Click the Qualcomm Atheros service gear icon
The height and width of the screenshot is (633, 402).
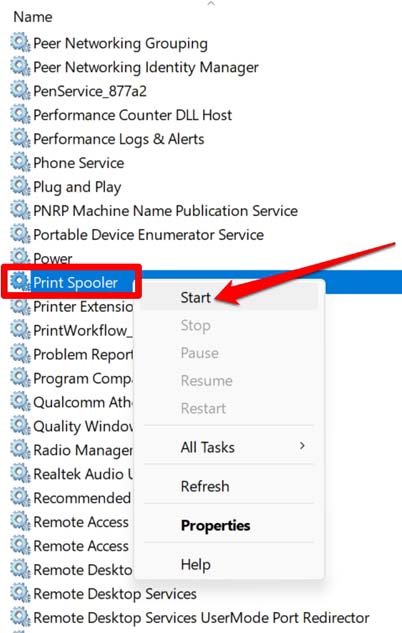click(20, 402)
